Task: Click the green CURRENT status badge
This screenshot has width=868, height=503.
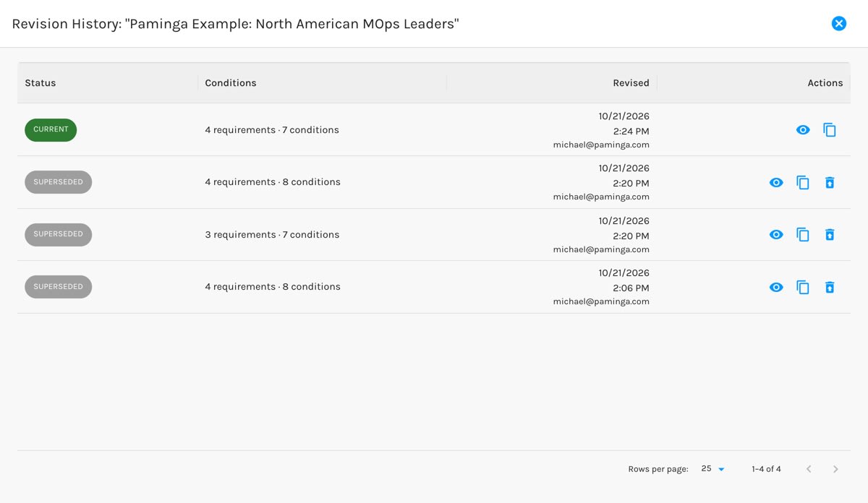Action: 51,130
